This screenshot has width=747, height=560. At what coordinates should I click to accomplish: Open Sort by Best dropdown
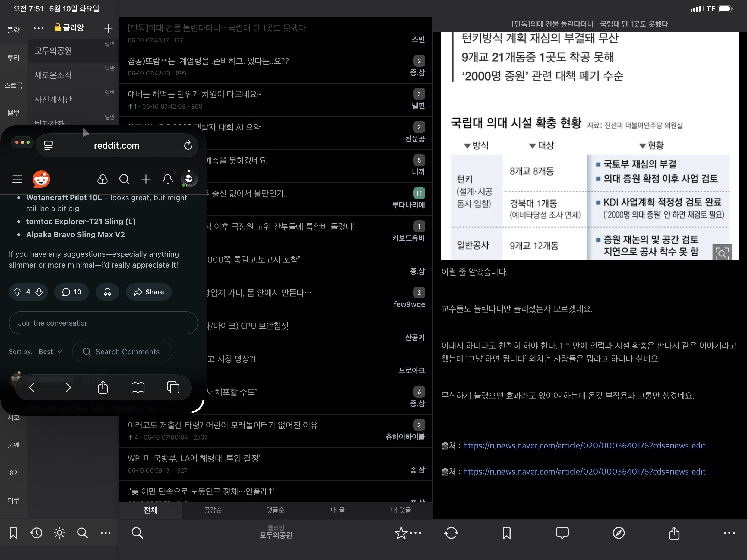click(x=50, y=351)
